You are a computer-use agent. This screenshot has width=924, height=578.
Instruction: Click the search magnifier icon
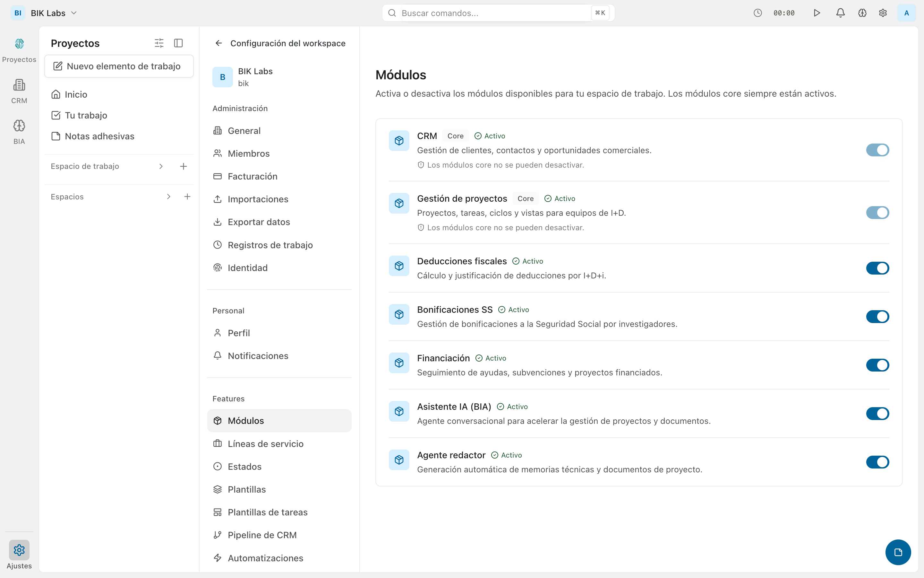coord(392,13)
